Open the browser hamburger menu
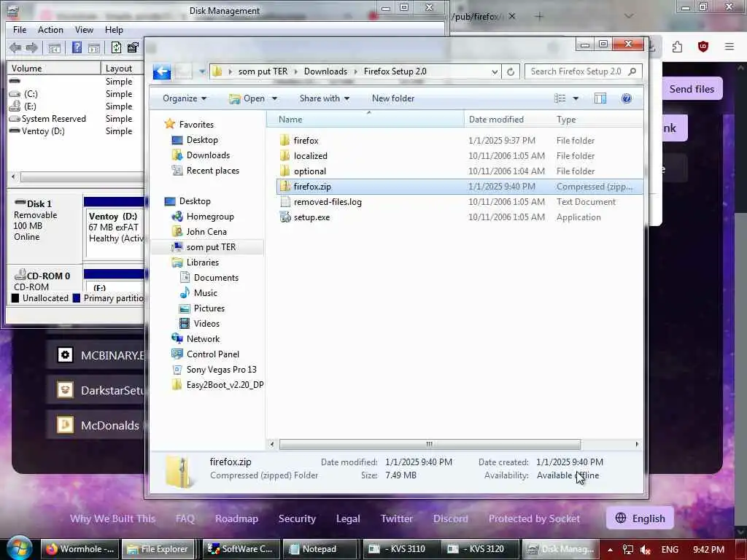Image resolution: width=747 pixels, height=560 pixels. coord(729,47)
